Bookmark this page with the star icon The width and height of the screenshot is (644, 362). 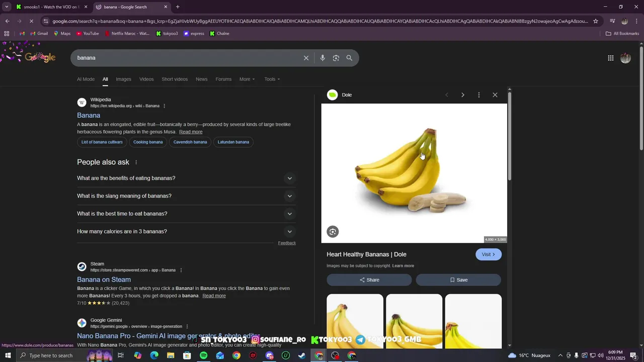point(596,21)
